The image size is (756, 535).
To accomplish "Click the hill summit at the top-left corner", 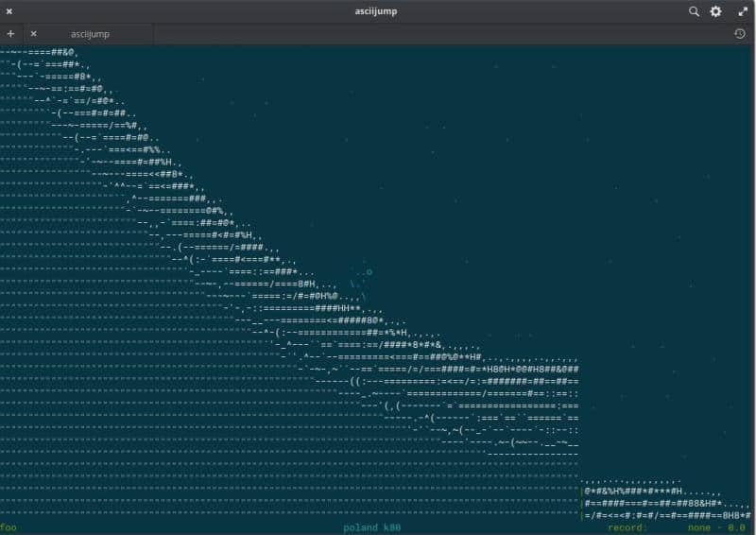I will [x=28, y=53].
